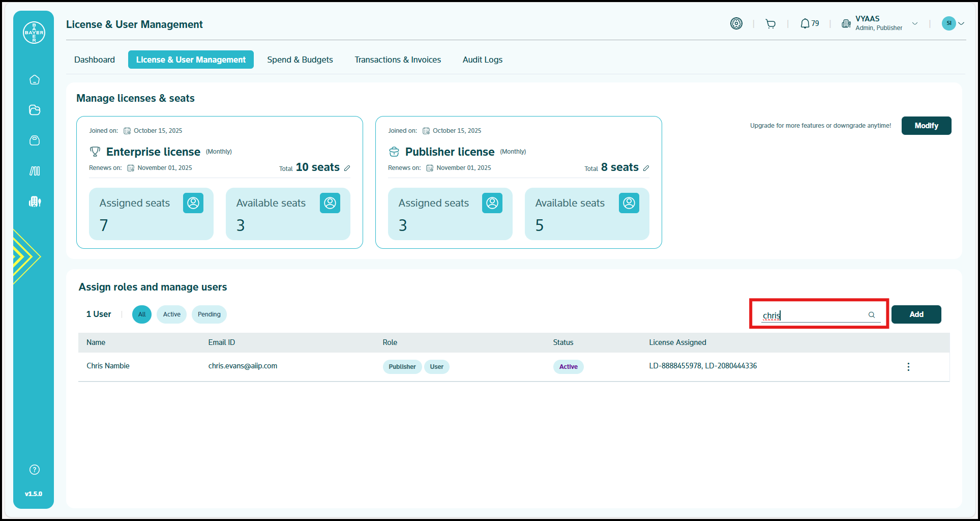Click the Bayer logo in sidebar
Image resolution: width=980 pixels, height=521 pixels.
tap(34, 33)
